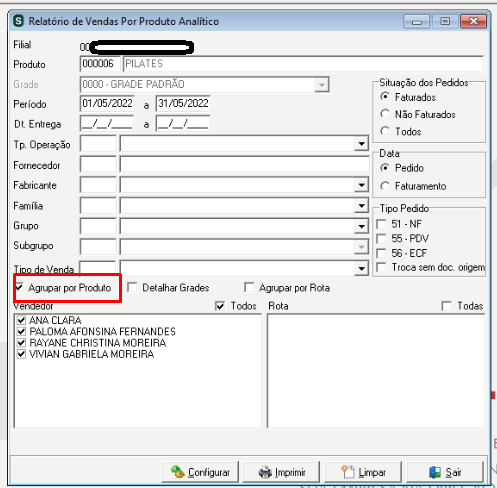Click the Grupo code field
Image resolution: width=497 pixels, height=488 pixels.
tap(98, 226)
